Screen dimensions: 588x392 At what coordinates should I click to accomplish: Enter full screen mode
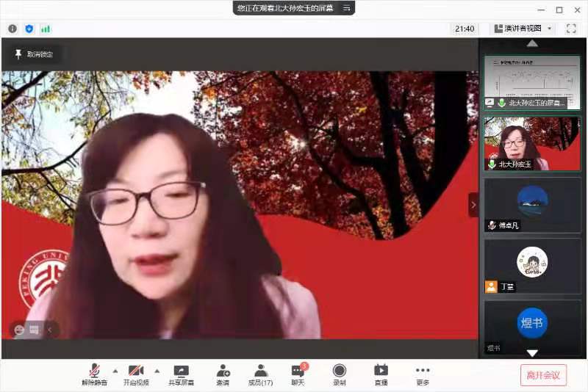571,29
